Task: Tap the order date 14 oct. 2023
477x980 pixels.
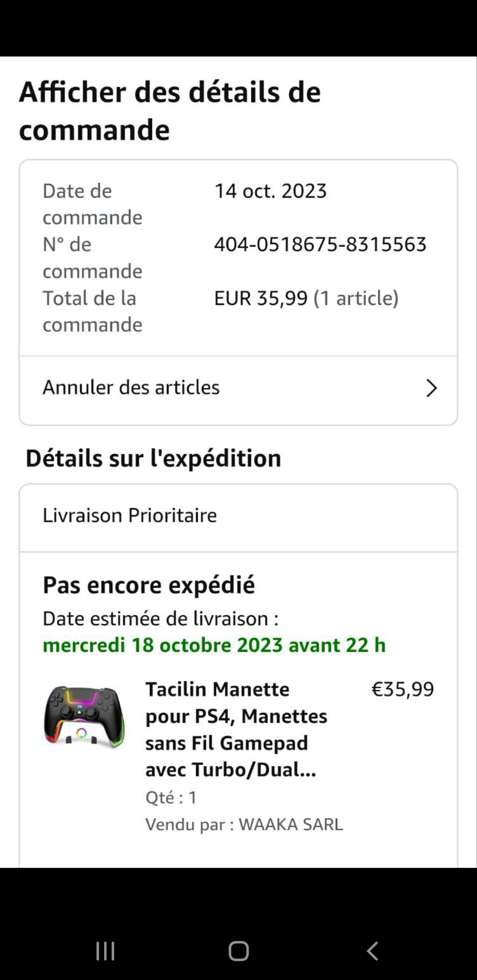Action: tap(270, 191)
